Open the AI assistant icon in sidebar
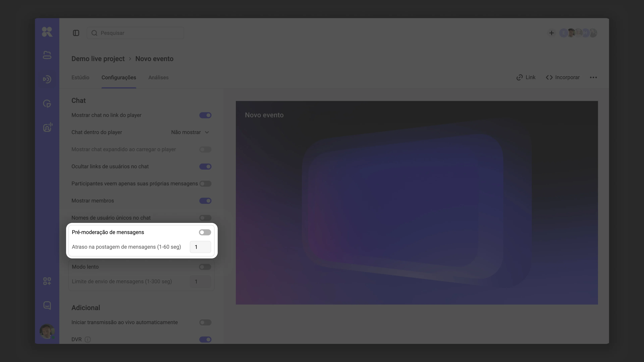 (47, 127)
